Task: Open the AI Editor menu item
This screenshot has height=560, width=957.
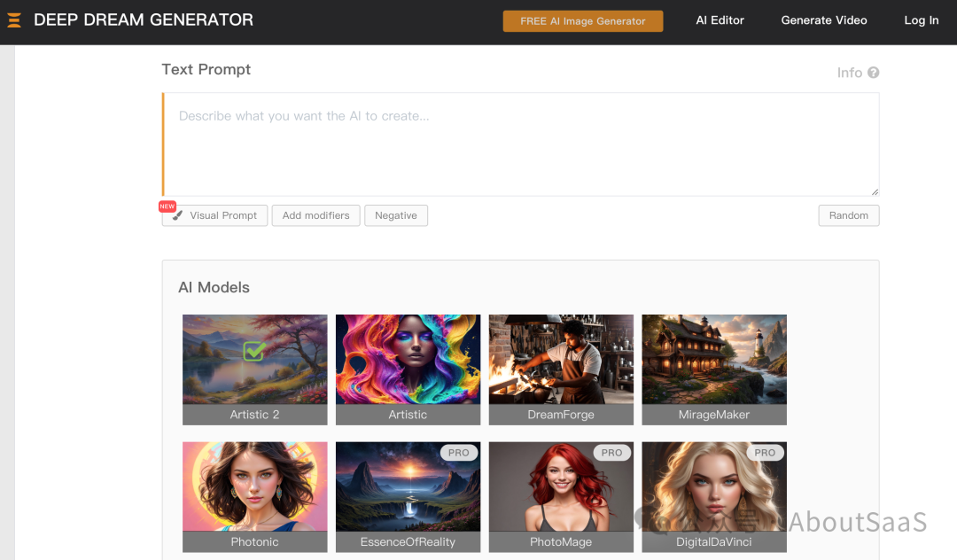Action: (x=720, y=20)
